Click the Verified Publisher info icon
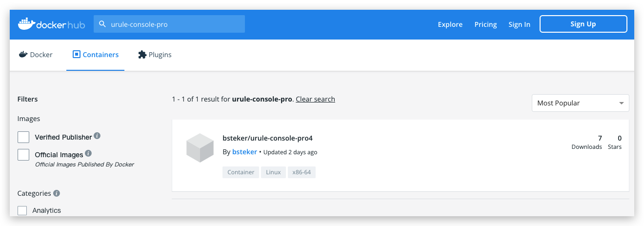 pyautogui.click(x=97, y=136)
